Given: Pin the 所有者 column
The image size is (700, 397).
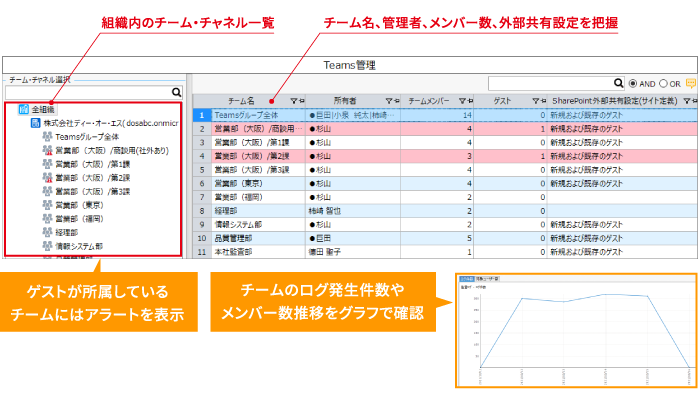Looking at the screenshot, I should click(x=397, y=101).
